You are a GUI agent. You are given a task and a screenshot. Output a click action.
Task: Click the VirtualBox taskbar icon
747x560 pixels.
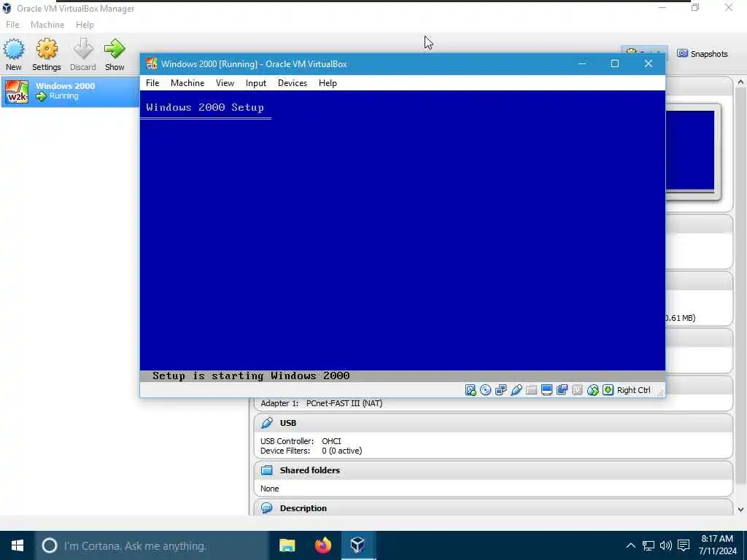pyautogui.click(x=358, y=545)
